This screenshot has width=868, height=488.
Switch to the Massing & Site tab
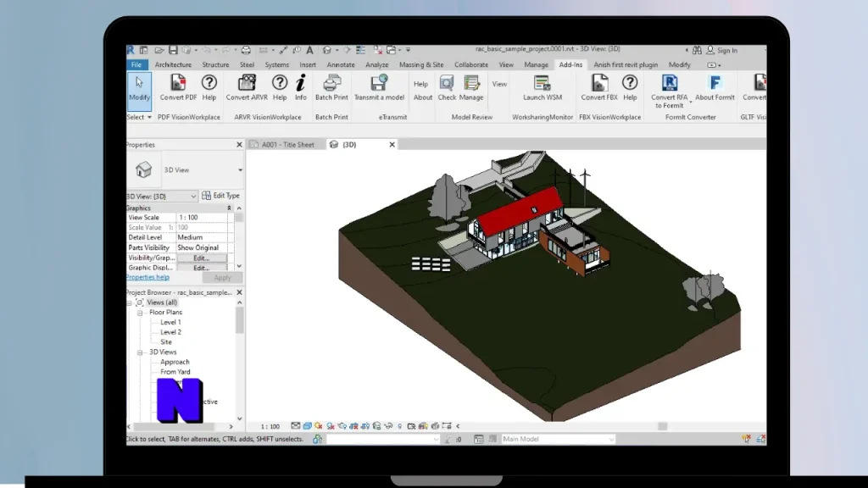421,64
